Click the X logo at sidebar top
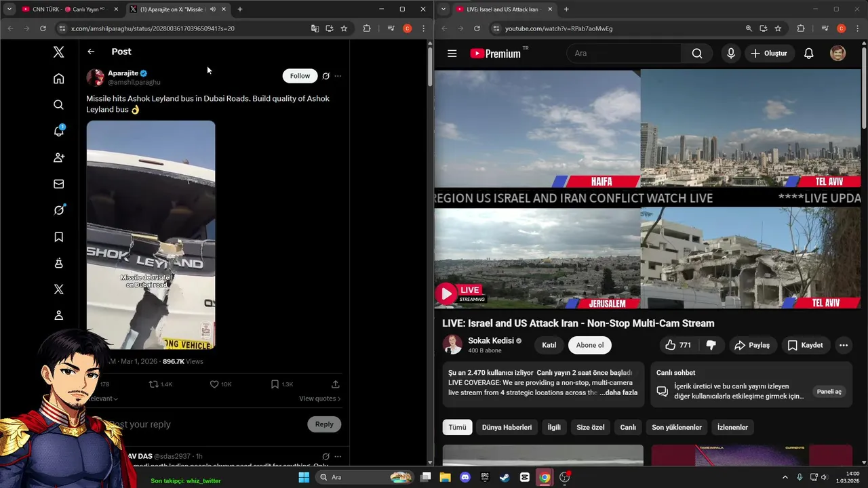 (x=59, y=52)
